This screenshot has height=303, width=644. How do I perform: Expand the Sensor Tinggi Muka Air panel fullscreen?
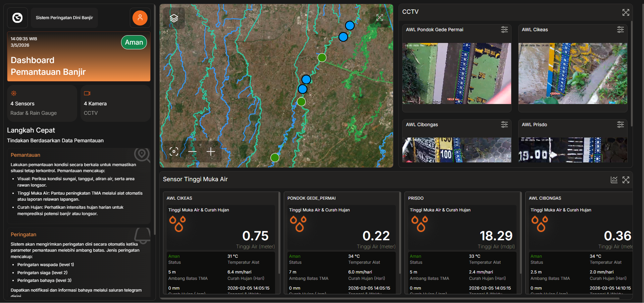pyautogui.click(x=626, y=180)
